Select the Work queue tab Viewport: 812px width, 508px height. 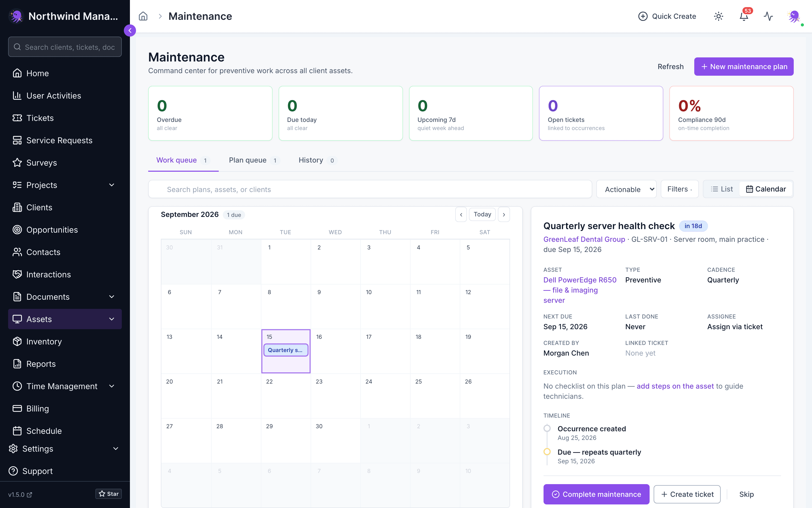183,160
